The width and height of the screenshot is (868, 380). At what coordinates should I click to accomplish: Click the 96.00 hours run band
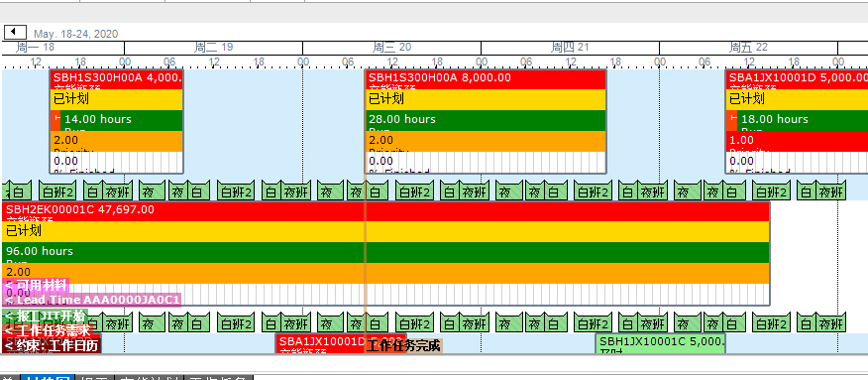pyautogui.click(x=385, y=253)
